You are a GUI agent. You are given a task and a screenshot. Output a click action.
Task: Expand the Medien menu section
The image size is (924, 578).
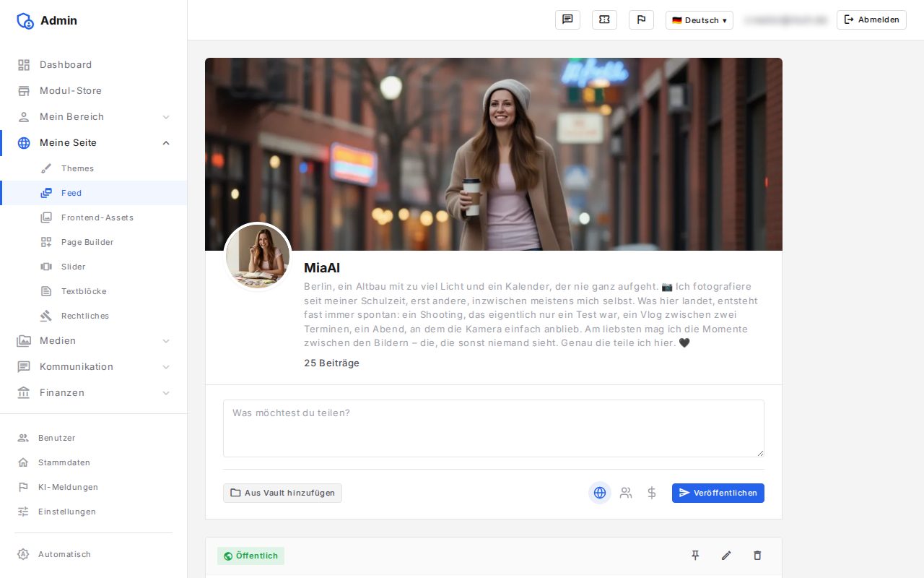click(x=94, y=341)
